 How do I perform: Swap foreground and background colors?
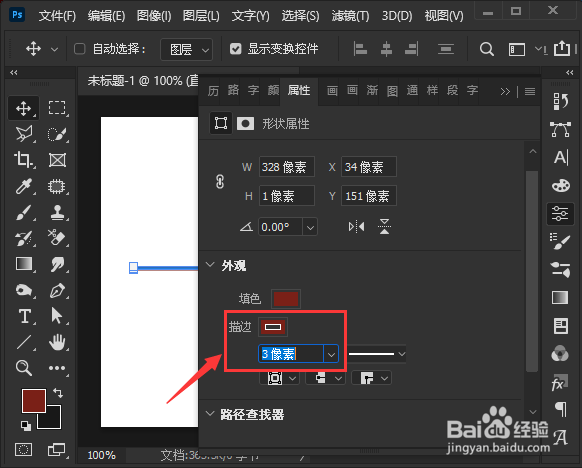pyautogui.click(x=58, y=392)
